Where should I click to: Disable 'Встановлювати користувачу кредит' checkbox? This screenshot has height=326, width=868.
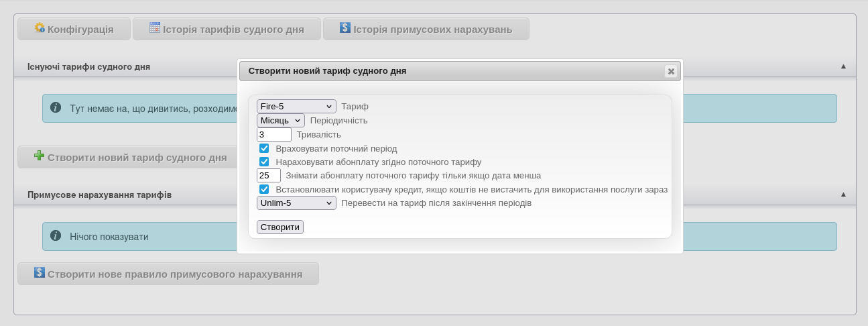coord(264,189)
